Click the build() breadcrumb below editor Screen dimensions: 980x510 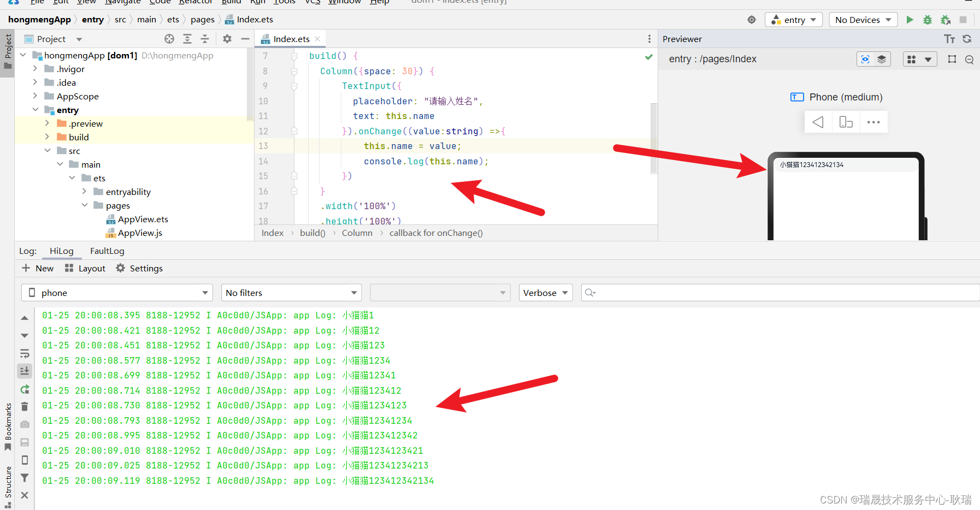312,233
